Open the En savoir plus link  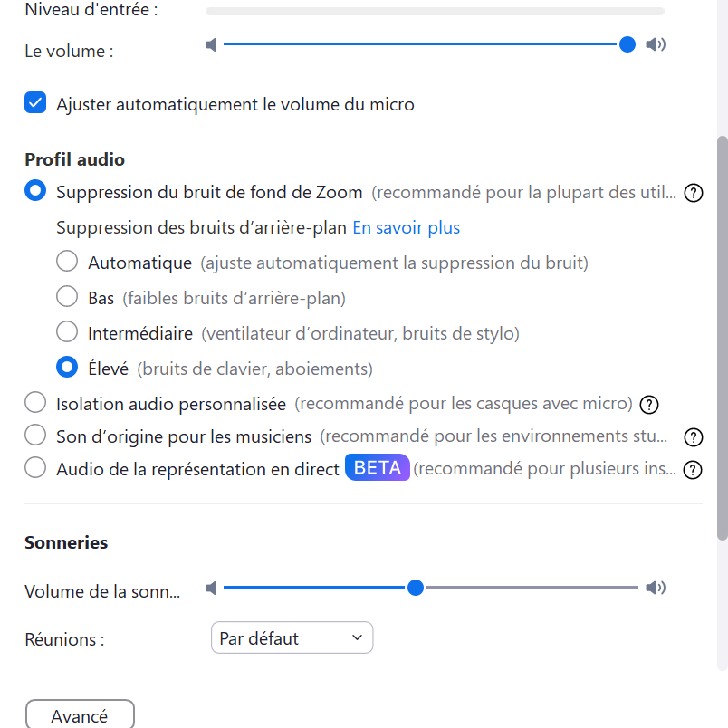(406, 227)
